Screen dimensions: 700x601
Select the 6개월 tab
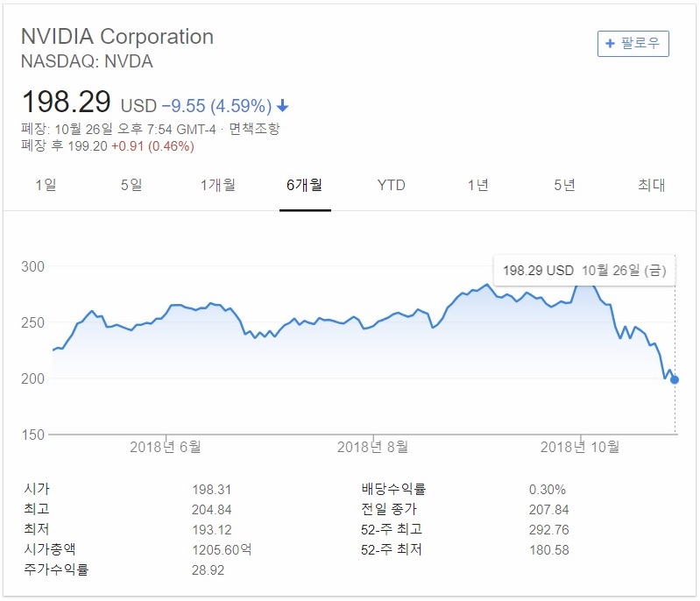(305, 185)
